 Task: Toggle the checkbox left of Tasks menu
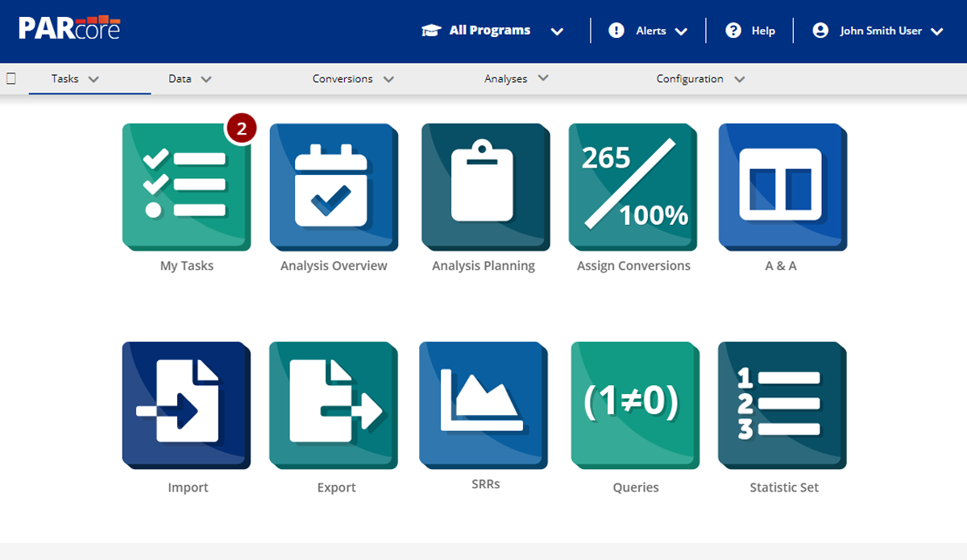click(11, 79)
